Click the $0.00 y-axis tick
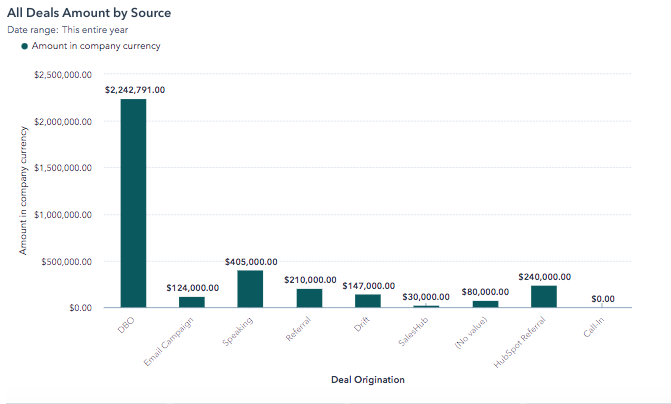This screenshot has height=404, width=671. 80,308
